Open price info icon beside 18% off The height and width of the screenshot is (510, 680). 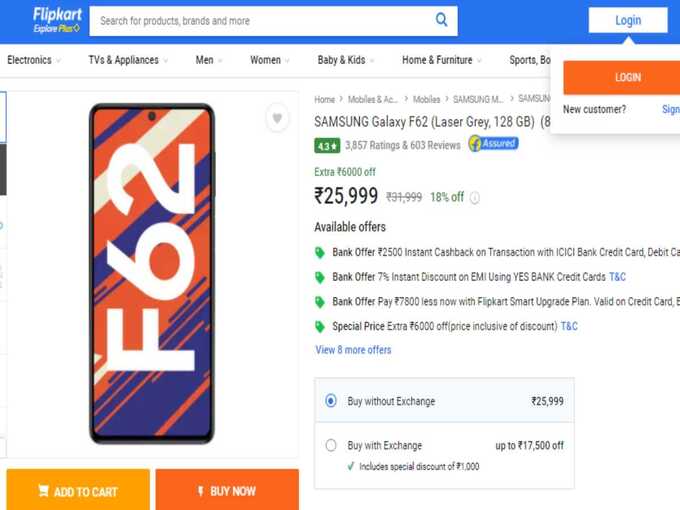[x=475, y=198]
